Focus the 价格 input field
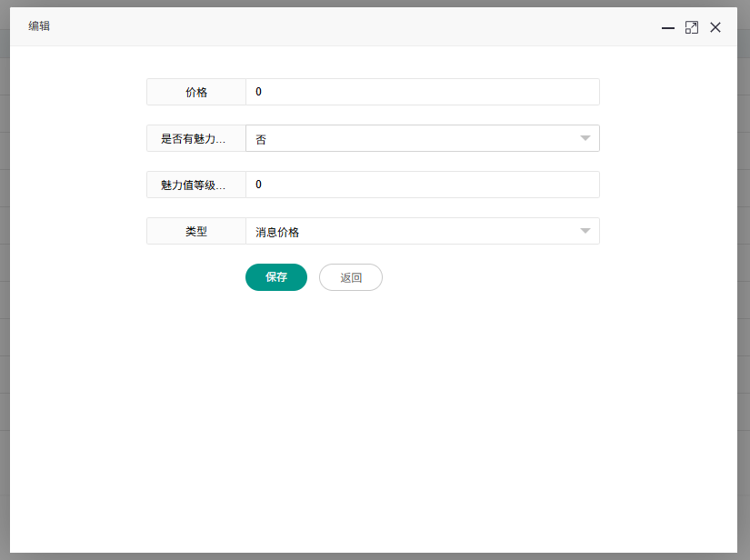Image resolution: width=750 pixels, height=560 pixels. (422, 92)
